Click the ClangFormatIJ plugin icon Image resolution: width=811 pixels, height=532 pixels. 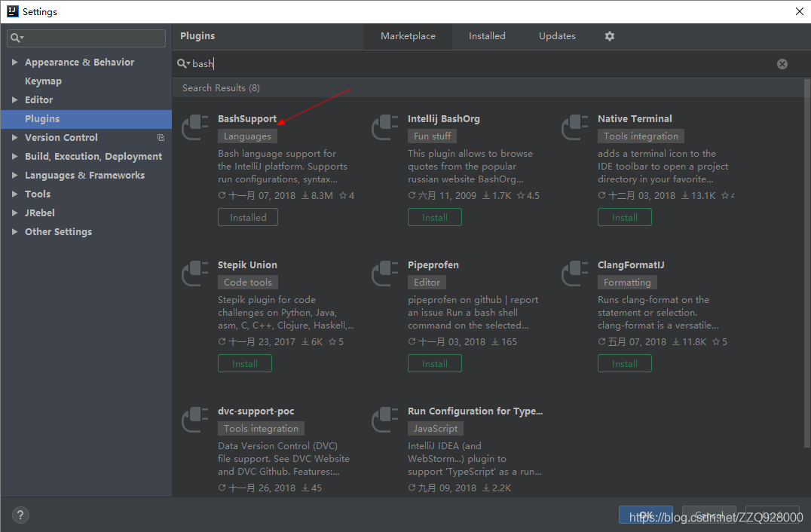574,274
